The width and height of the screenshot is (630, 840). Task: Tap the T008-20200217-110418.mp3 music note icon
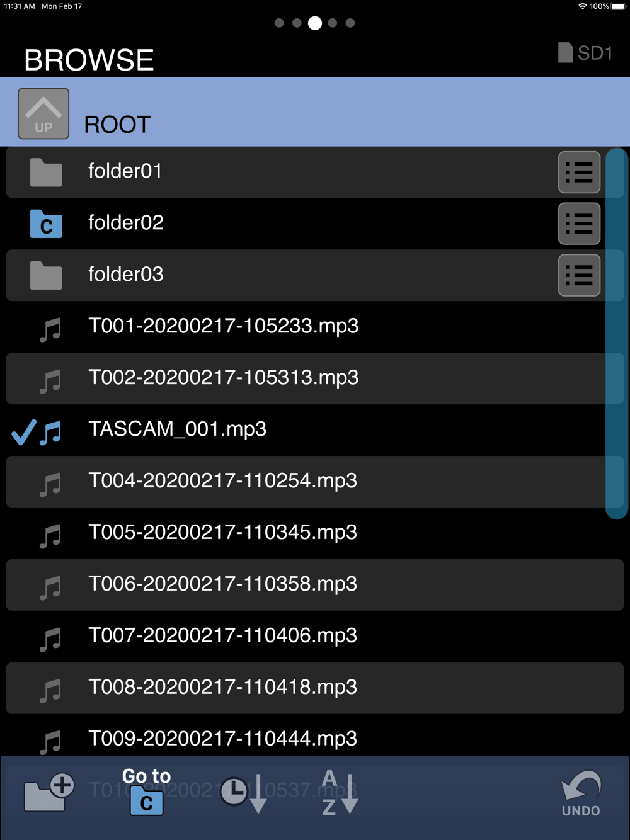click(50, 691)
